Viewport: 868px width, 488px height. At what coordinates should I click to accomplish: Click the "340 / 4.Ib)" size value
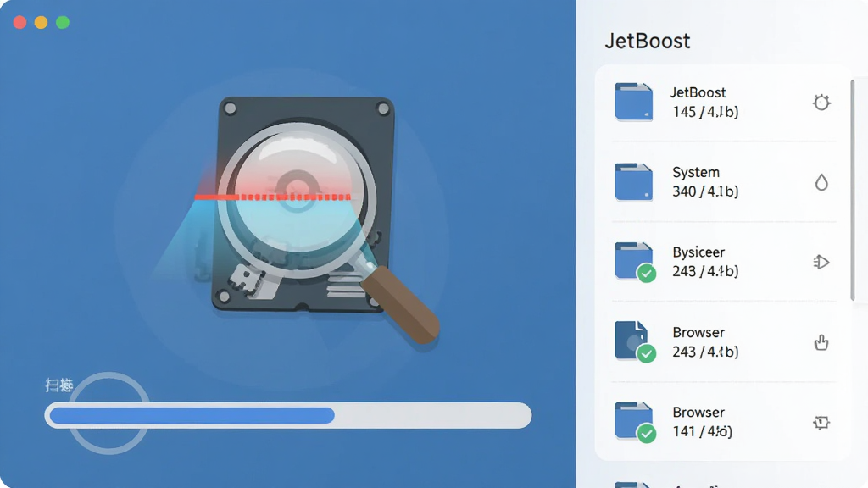tap(705, 191)
